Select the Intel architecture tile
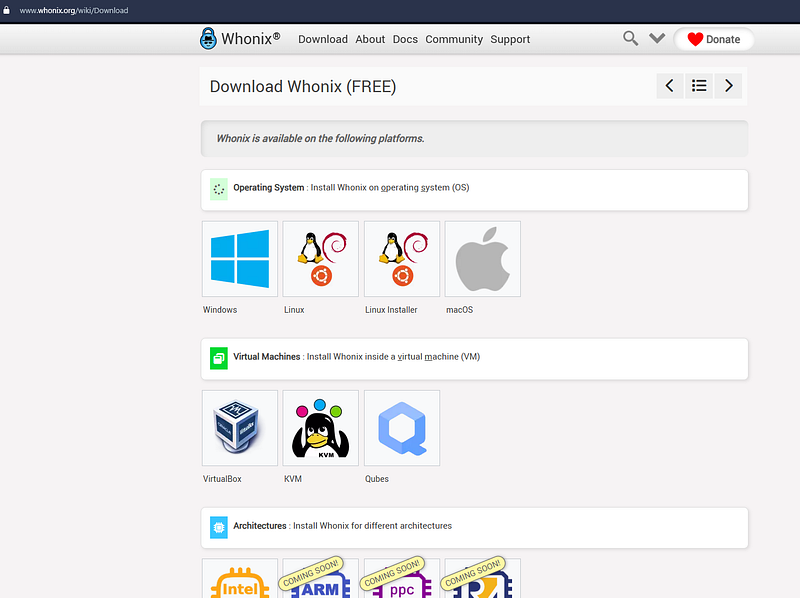800x598 pixels. [240, 579]
